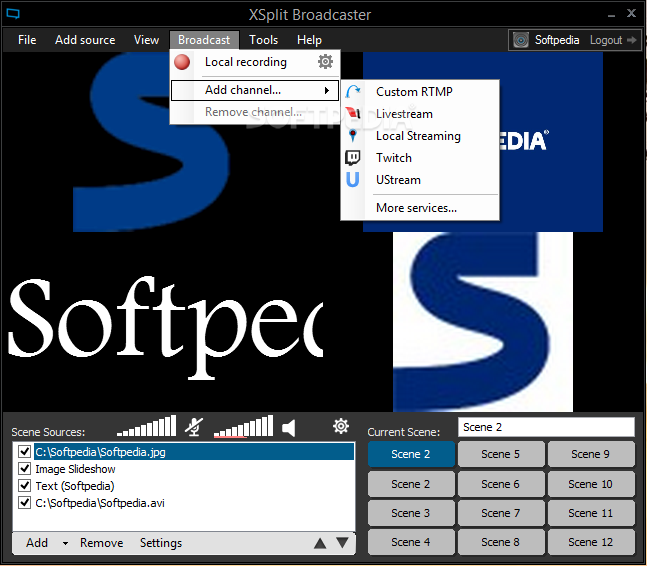Screen dimensions: 647x566
Task: Select Image Slideshow source row
Action: [184, 469]
